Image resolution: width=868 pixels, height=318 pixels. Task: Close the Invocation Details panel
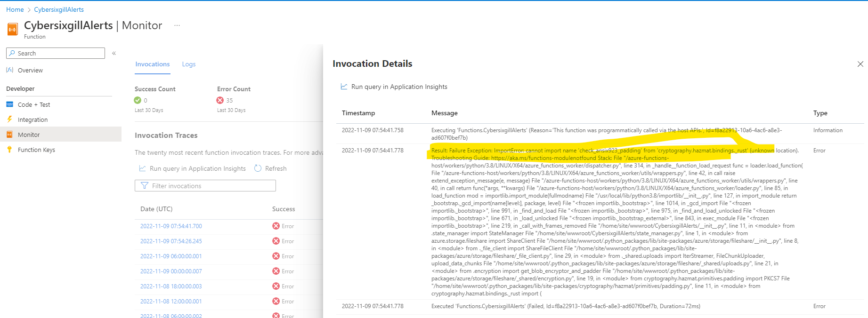coord(860,64)
